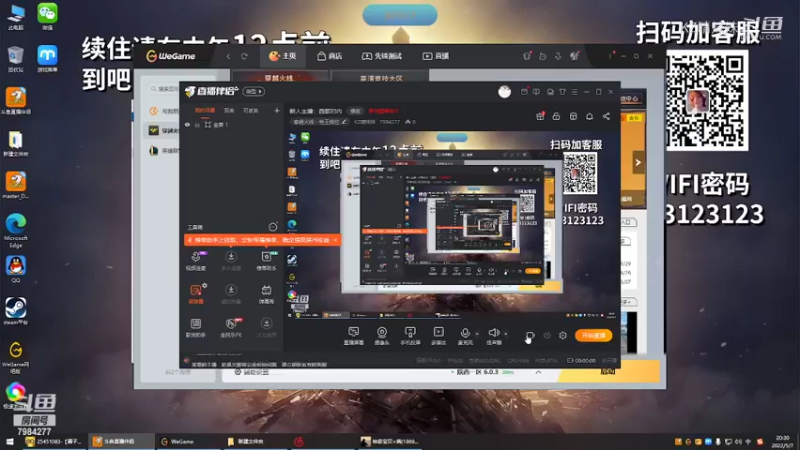The image size is (800, 450).
Task: Refresh the WeGame page
Action: coord(244,56)
